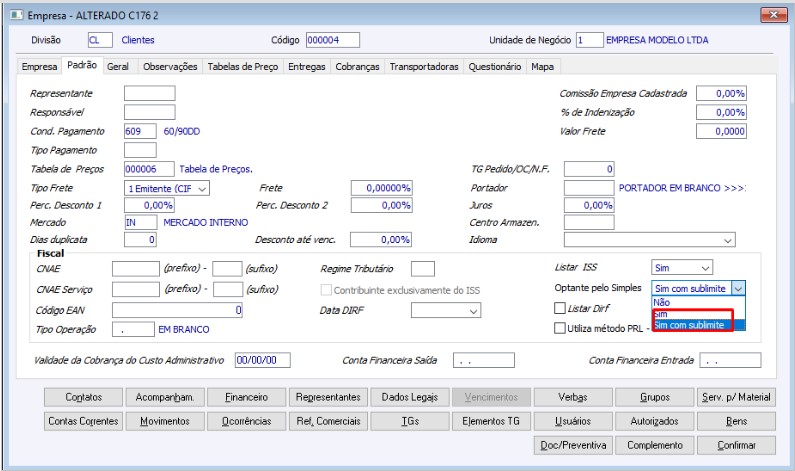Open the Verbas button
Image resolution: width=795 pixels, height=471 pixels.
[573, 397]
